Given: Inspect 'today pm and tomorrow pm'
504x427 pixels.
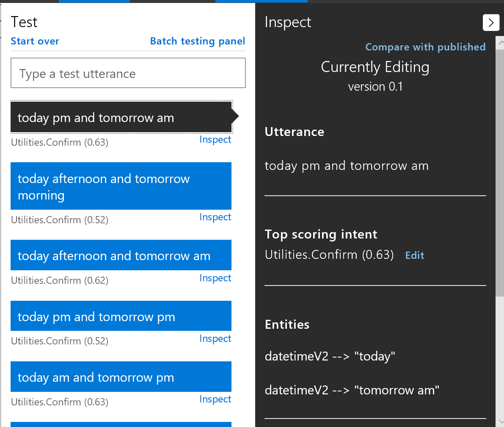Looking at the screenshot, I should [215, 338].
